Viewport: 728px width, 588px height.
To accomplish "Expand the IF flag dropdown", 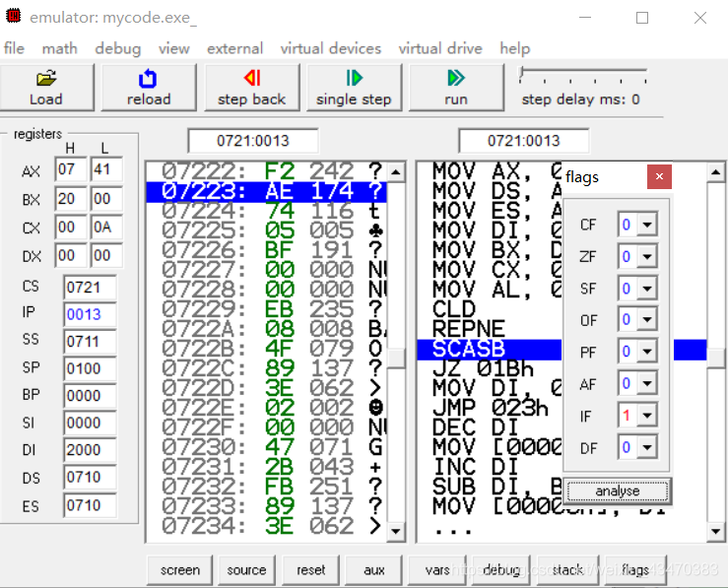I will [647, 416].
